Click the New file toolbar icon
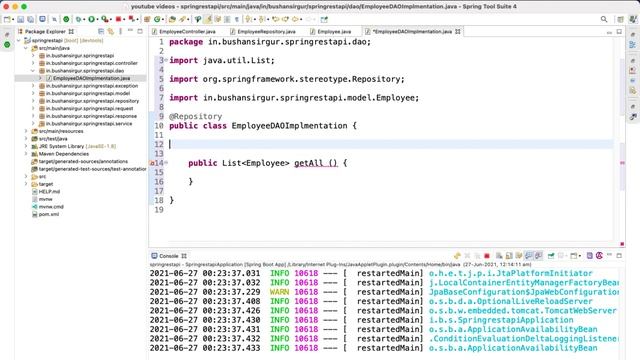 pyautogui.click(x=7, y=19)
